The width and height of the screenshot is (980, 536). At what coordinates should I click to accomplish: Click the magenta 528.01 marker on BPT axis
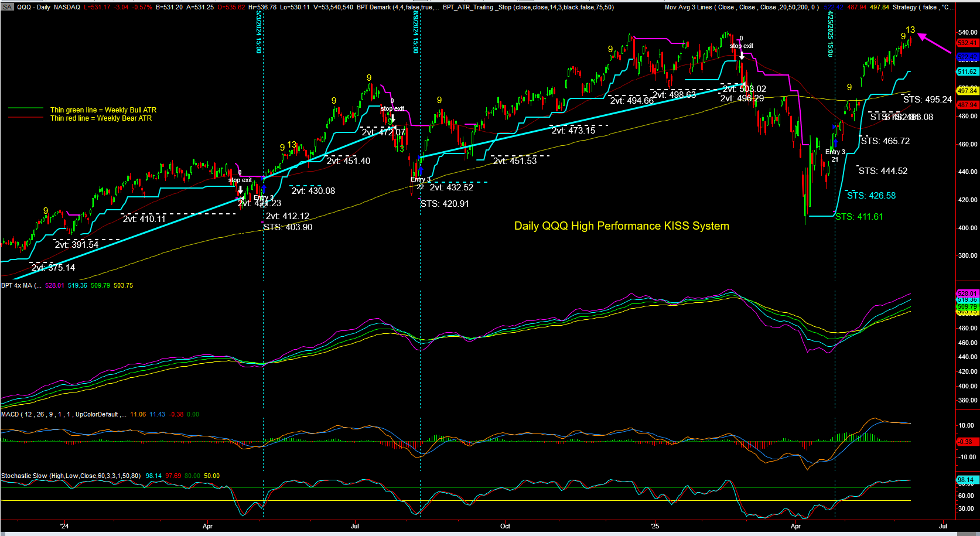coord(967,293)
